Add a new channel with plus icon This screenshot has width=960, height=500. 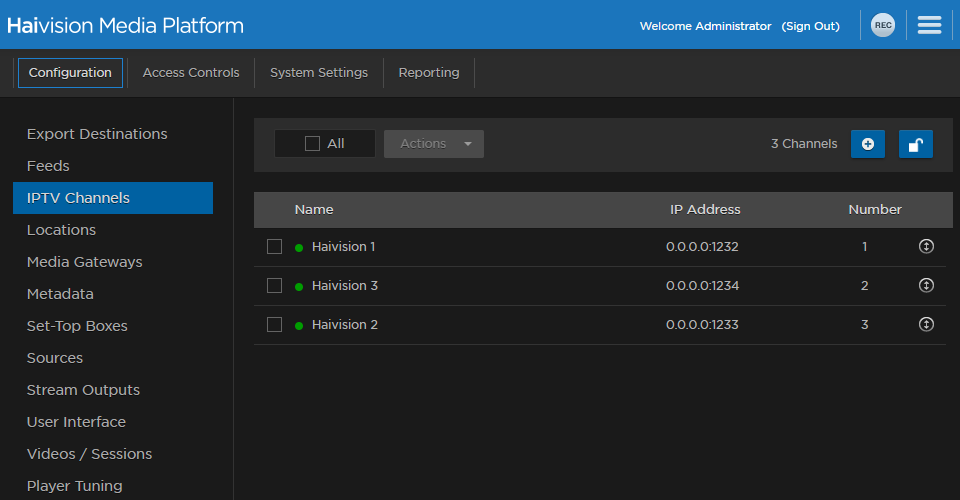pos(867,144)
